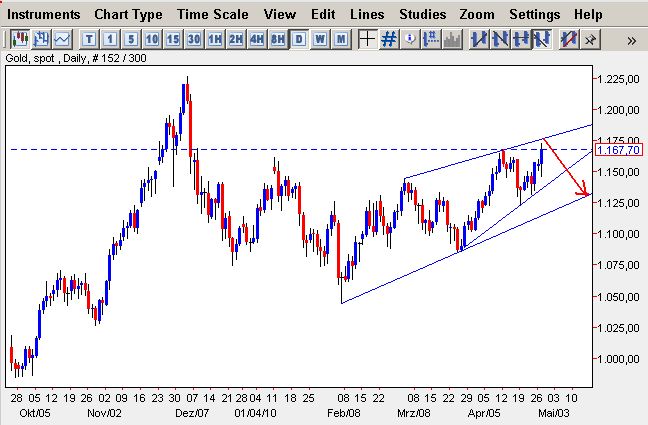Open the Time Scale menu

pos(212,14)
